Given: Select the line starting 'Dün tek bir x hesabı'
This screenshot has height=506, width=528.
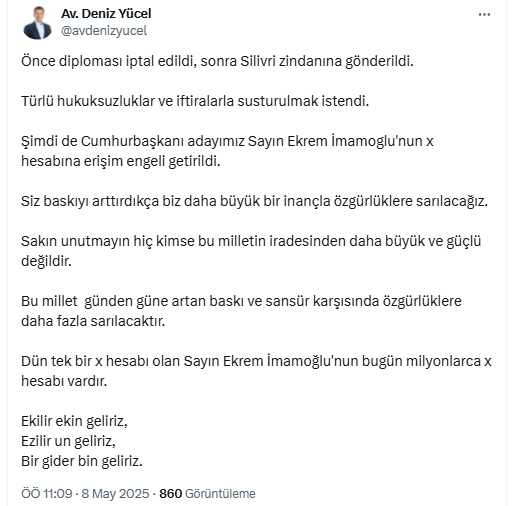Looking at the screenshot, I should coord(256,361).
